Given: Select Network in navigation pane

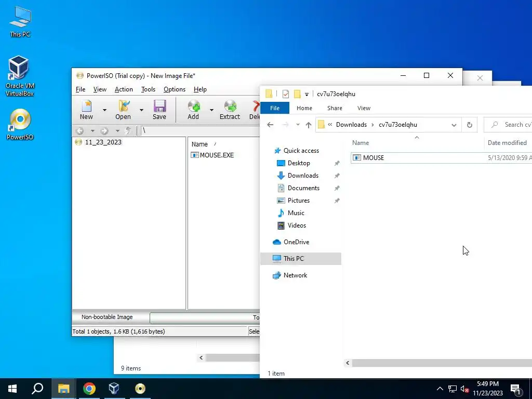Looking at the screenshot, I should pos(295,275).
